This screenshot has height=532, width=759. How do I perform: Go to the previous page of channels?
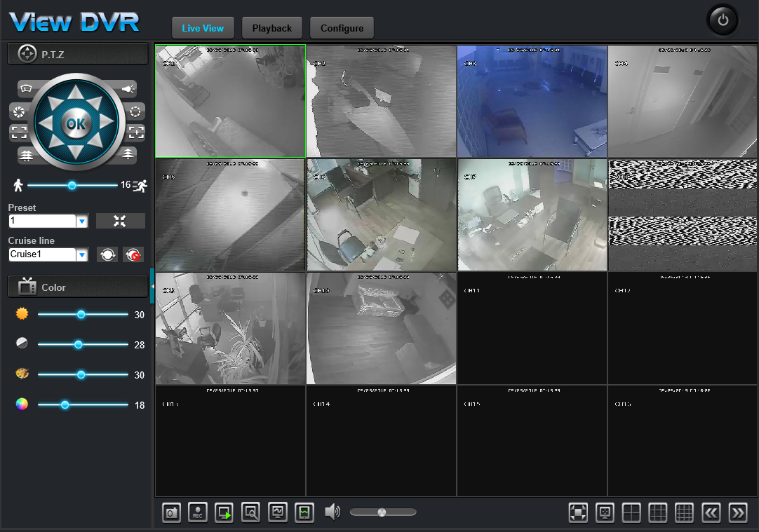tap(711, 512)
